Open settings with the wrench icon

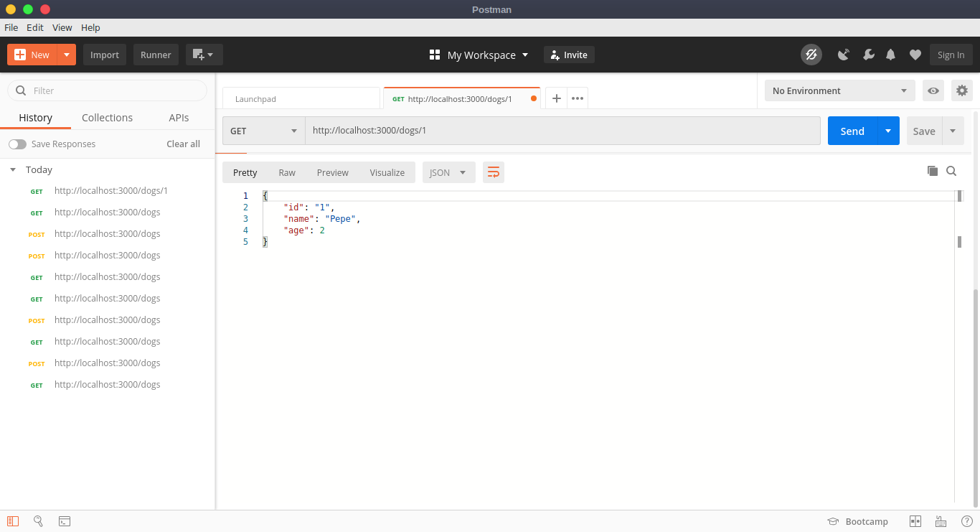tap(868, 55)
